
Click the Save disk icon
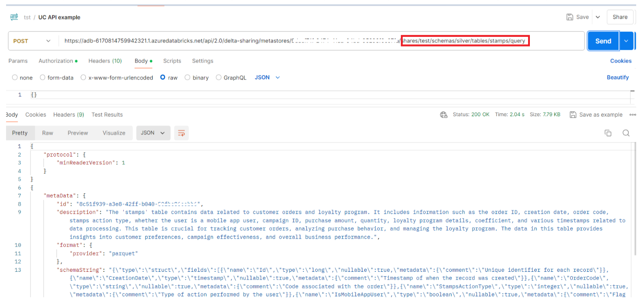click(570, 17)
